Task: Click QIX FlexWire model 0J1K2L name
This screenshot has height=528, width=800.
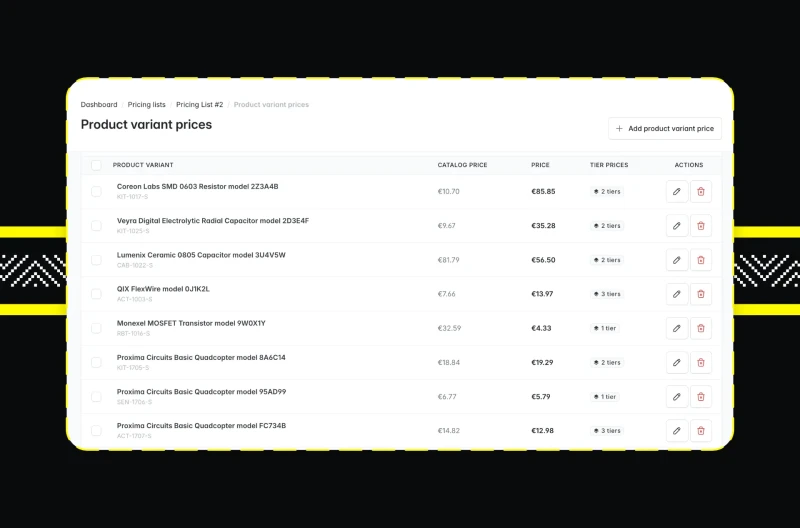Action: pos(163,289)
